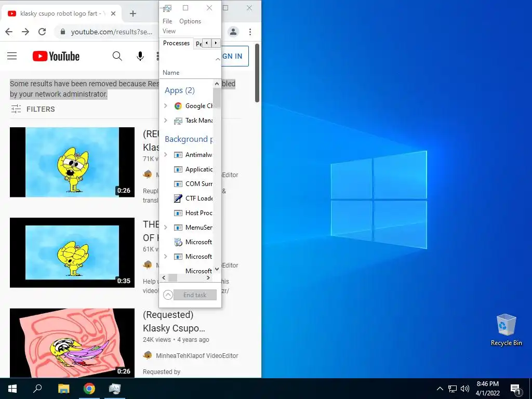Select the Application process row
The width and height of the screenshot is (532, 399).
coord(187,169)
